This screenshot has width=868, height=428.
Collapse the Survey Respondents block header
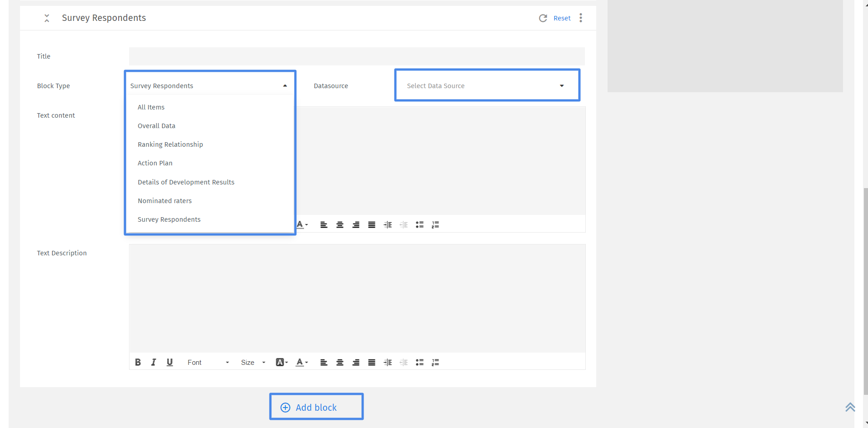tap(47, 18)
